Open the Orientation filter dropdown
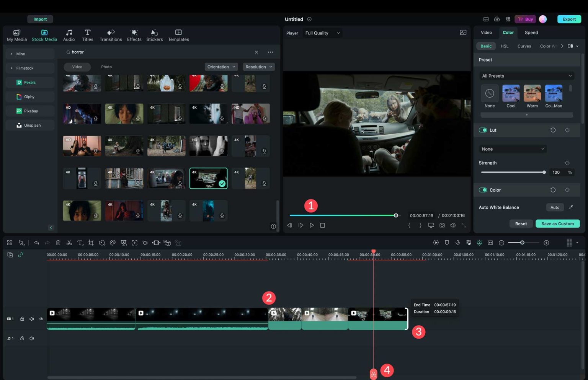 point(221,67)
